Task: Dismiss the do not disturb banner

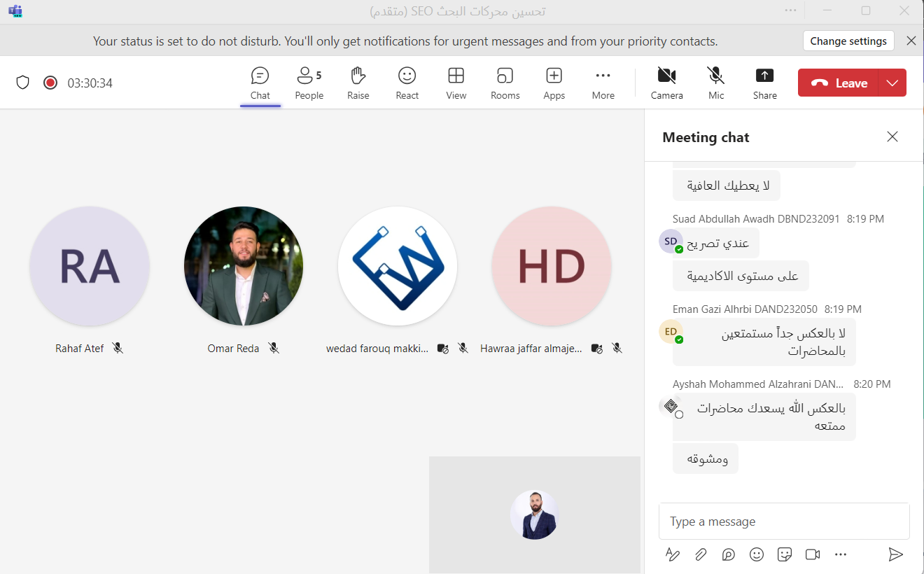Action: pyautogui.click(x=911, y=41)
